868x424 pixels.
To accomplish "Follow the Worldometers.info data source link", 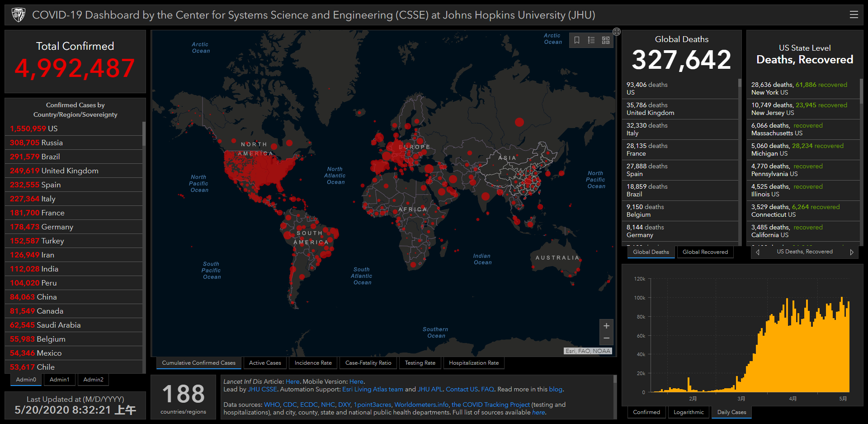I will 421,405.
